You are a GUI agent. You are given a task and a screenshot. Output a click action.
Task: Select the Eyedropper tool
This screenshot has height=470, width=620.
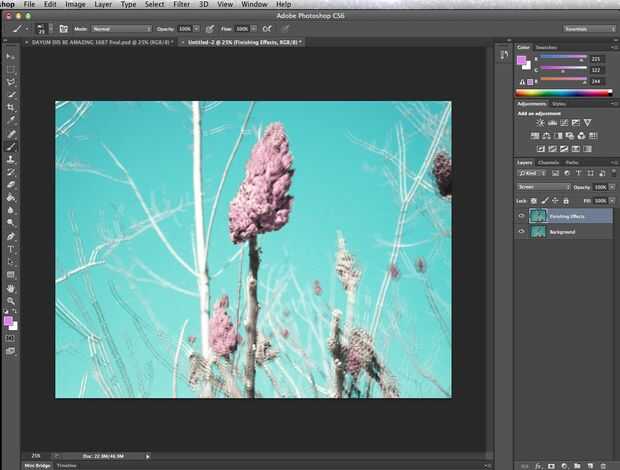(x=10, y=120)
